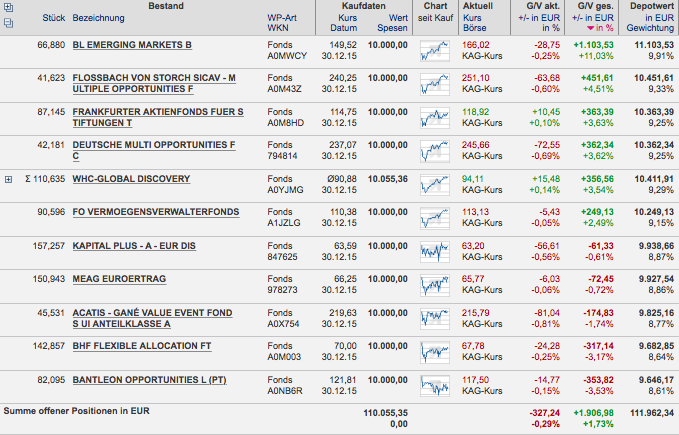The height and width of the screenshot is (435, 679).
Task: Select total Depotwert 111.962,34
Action: tap(652, 413)
